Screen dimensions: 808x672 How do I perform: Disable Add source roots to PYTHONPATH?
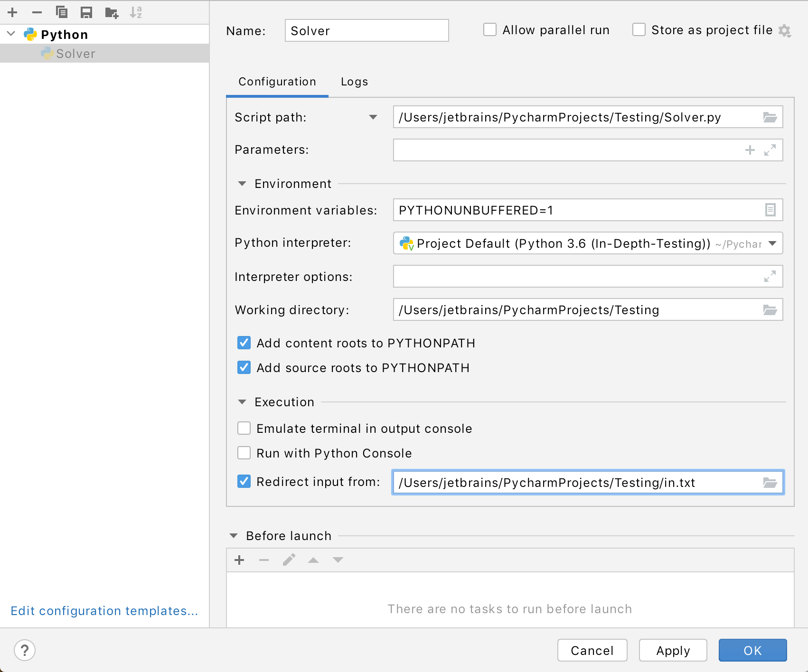[244, 367]
